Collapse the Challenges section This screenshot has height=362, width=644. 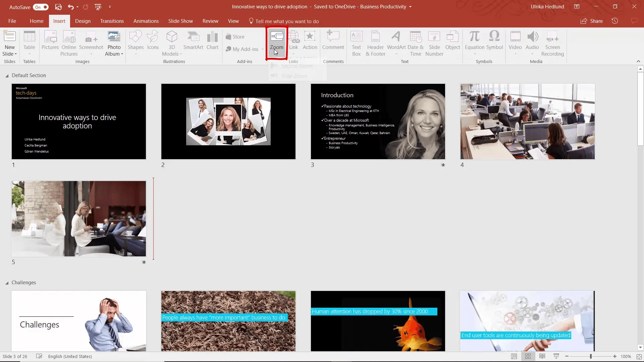(x=7, y=283)
